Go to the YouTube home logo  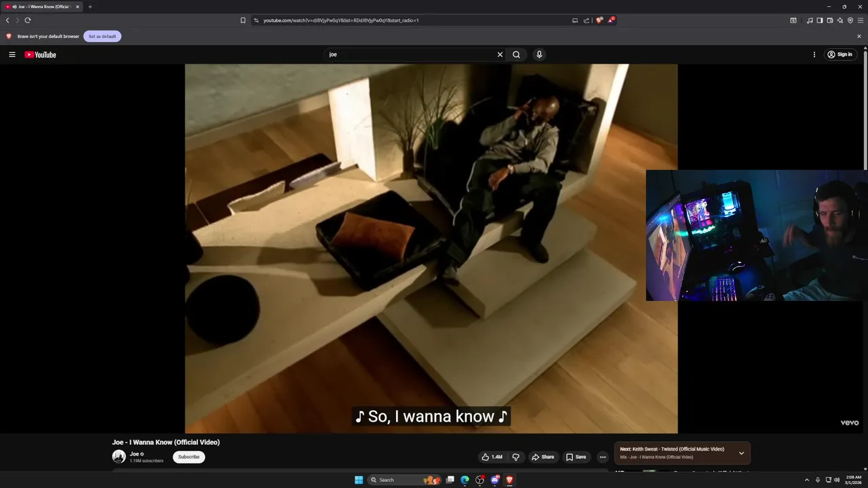pos(41,55)
